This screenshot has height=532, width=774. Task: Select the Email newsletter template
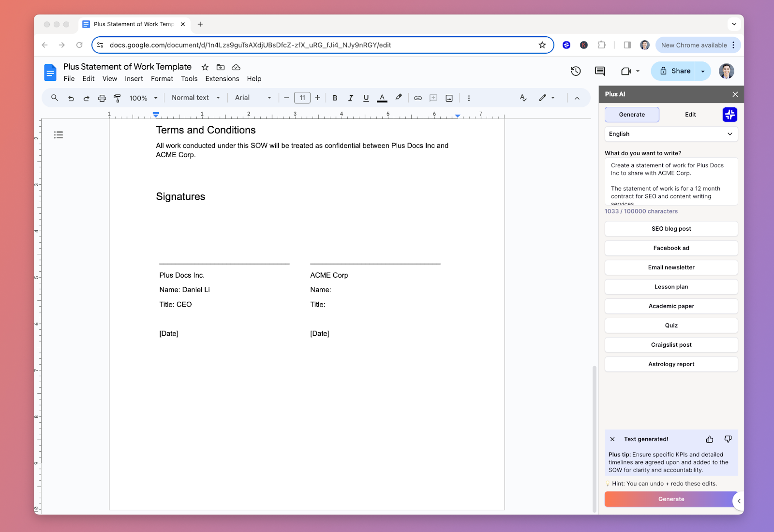(671, 267)
